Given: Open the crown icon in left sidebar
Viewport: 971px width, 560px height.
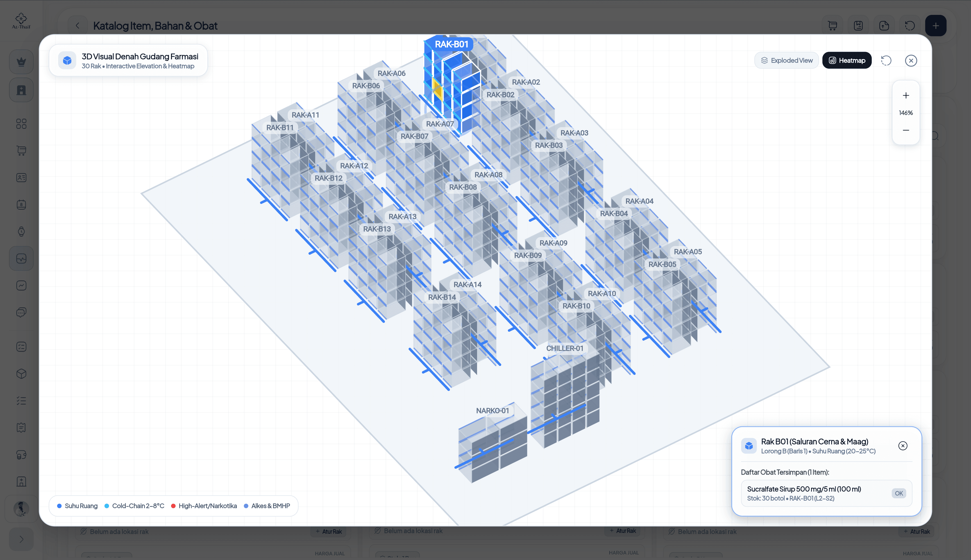Looking at the screenshot, I should click(21, 62).
